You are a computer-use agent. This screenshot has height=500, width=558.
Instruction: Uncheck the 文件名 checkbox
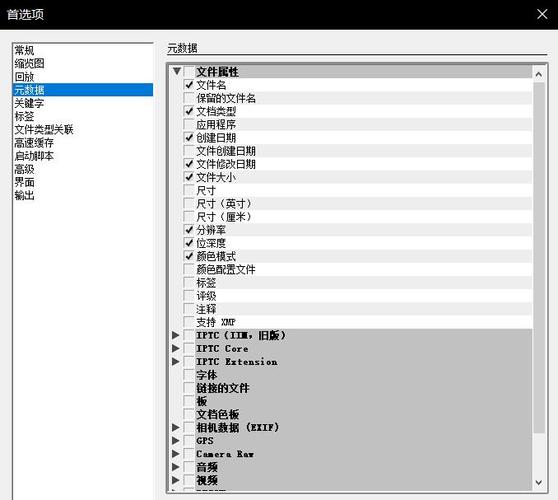pyautogui.click(x=189, y=85)
